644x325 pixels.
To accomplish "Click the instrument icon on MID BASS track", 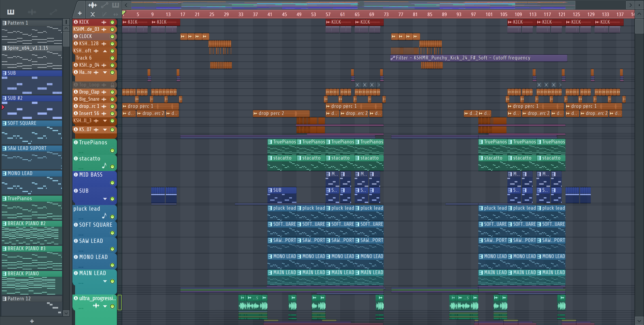I will click(x=76, y=175).
